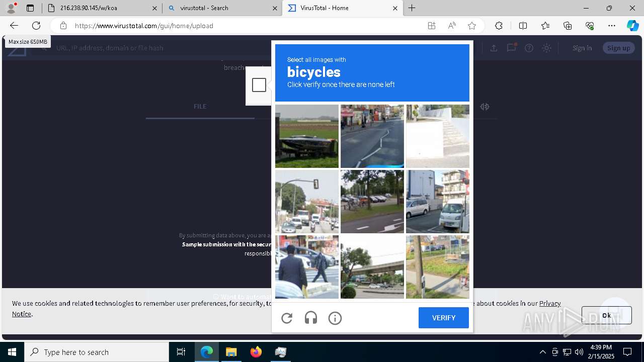
Task: Click the VERIFY button in captcha
Action: click(x=444, y=318)
